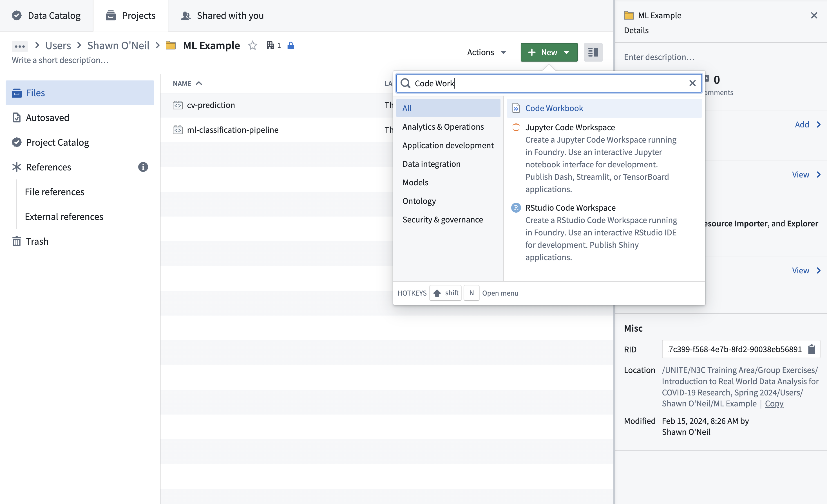Click Add in the details panel
The width and height of the screenshot is (827, 504).
coord(802,124)
